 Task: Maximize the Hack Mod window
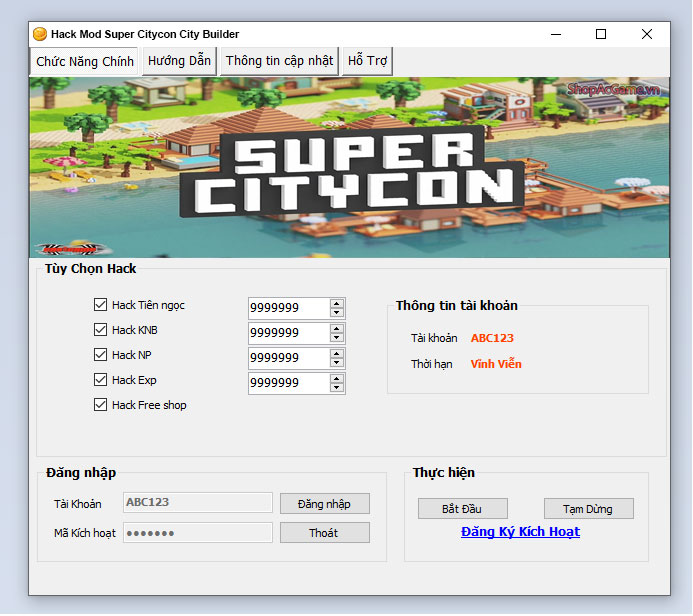coord(601,34)
